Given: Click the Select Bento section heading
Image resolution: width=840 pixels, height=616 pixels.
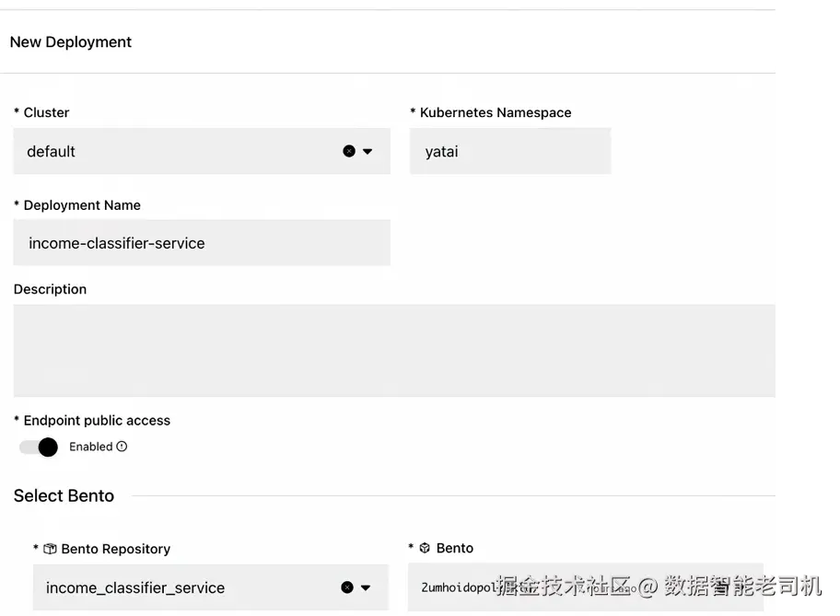Looking at the screenshot, I should click(64, 495).
